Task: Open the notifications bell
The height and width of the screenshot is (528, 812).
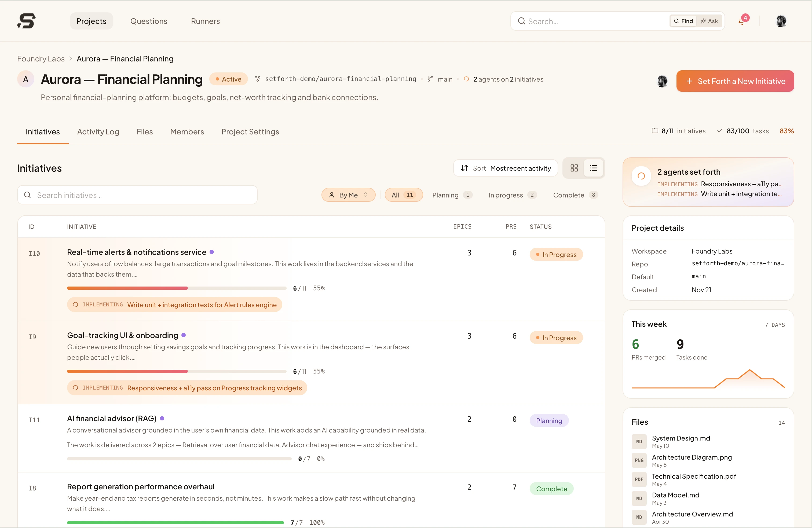Action: (x=741, y=21)
